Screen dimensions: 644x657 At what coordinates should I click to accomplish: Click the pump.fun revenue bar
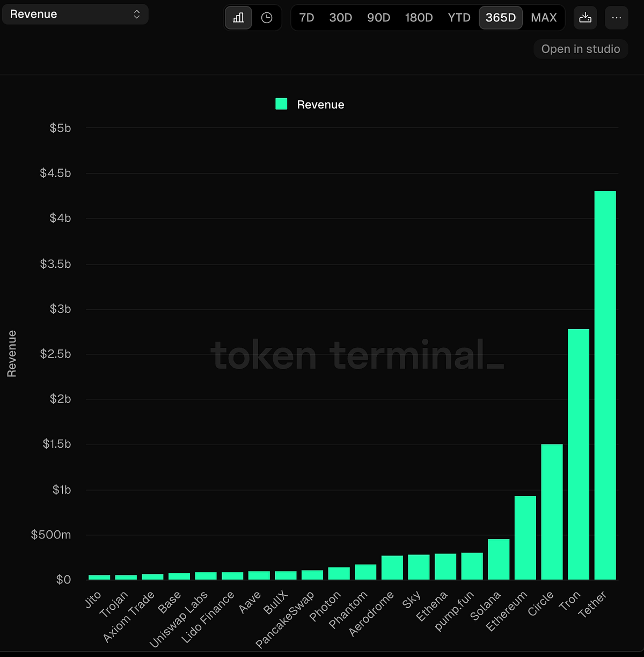[x=472, y=566]
